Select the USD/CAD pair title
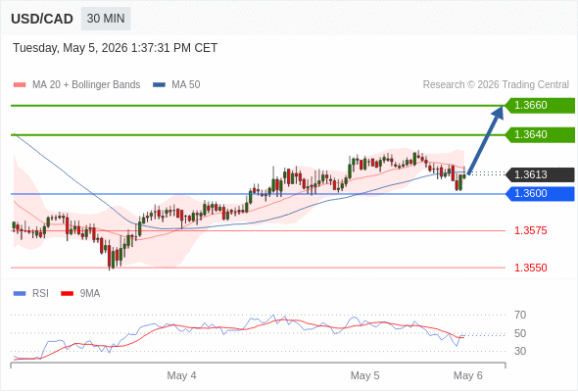578x392 pixels. coord(42,19)
